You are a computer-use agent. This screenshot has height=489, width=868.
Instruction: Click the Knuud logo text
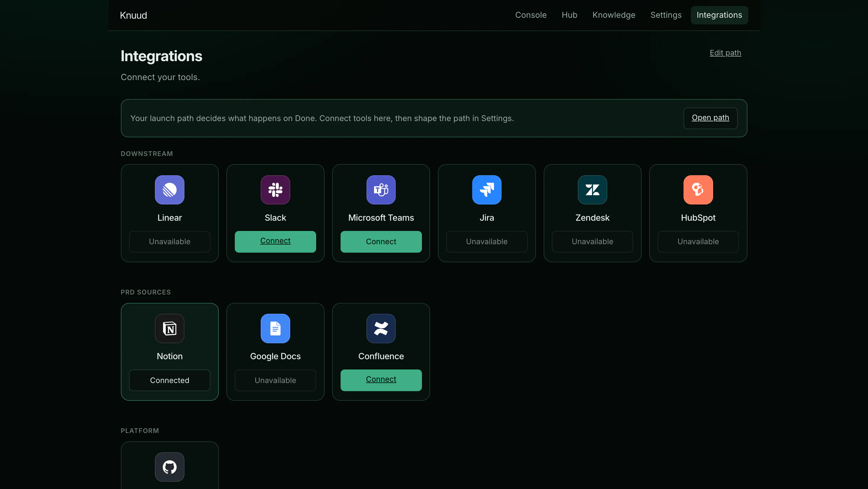(134, 15)
